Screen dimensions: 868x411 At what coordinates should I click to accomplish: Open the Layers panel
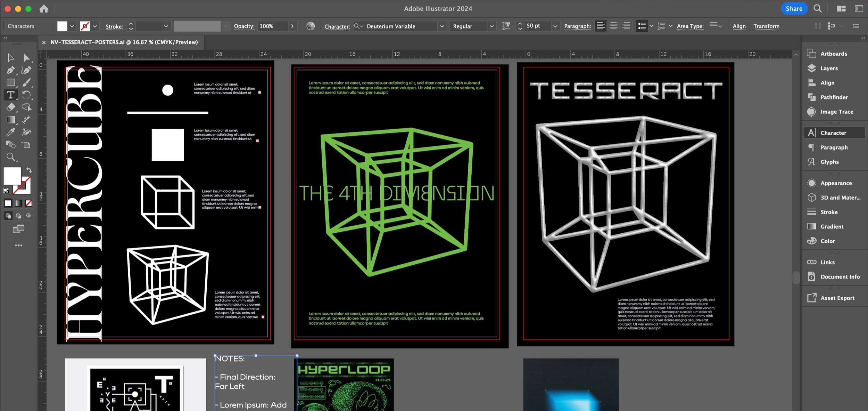click(829, 68)
